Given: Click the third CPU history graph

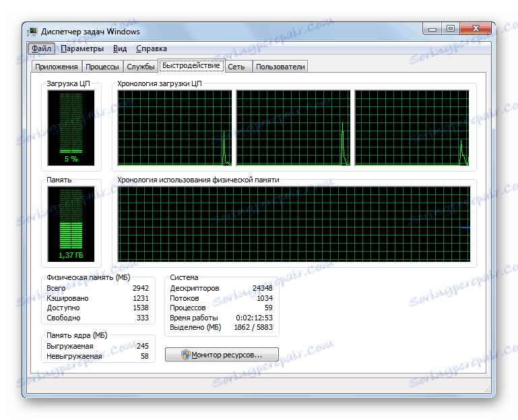Looking at the screenshot, I should click(x=412, y=128).
